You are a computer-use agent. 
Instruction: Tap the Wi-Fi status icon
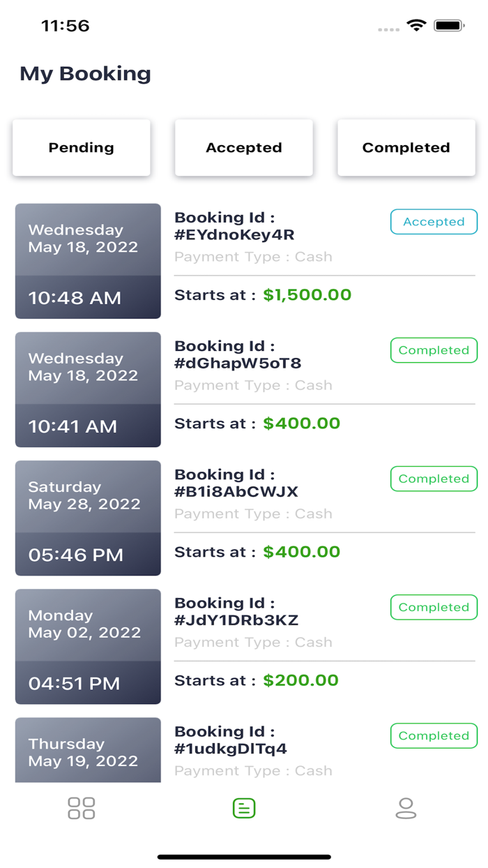tap(416, 26)
